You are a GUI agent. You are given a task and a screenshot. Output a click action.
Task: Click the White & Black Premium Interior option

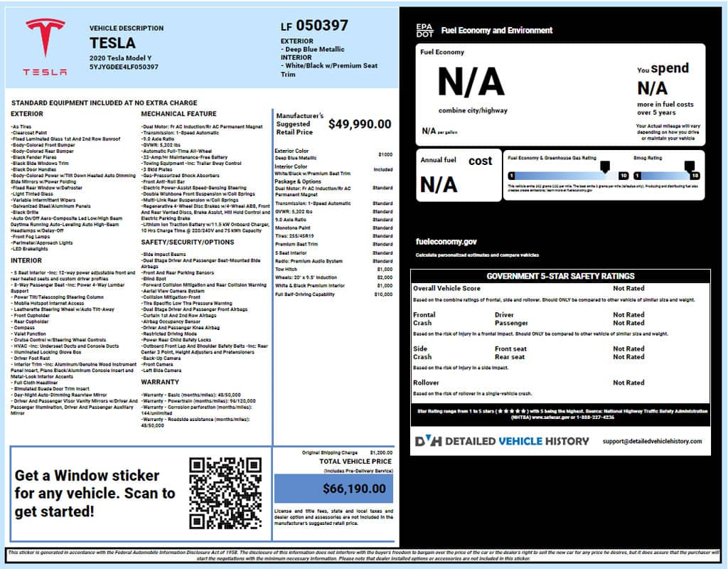(310, 286)
